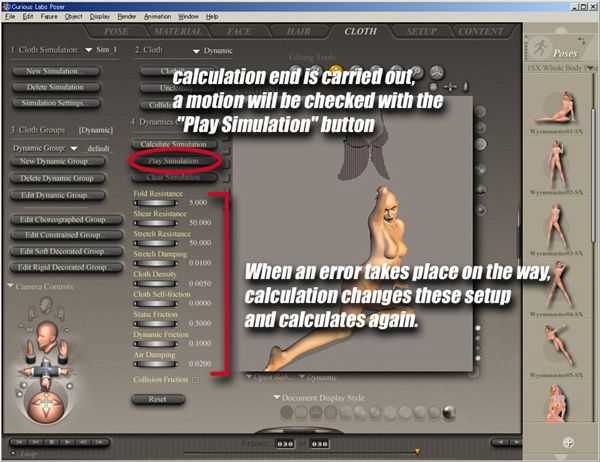600x462 pixels.
Task: Collapse the Camera Controls section
Action: click(x=11, y=286)
